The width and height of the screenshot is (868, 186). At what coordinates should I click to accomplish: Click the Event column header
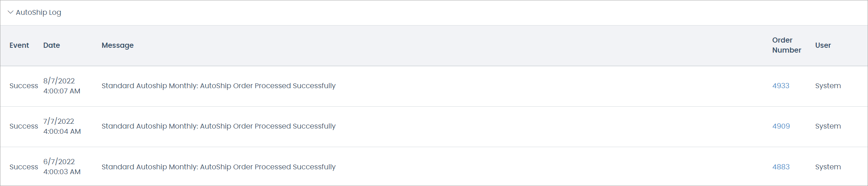point(19,45)
